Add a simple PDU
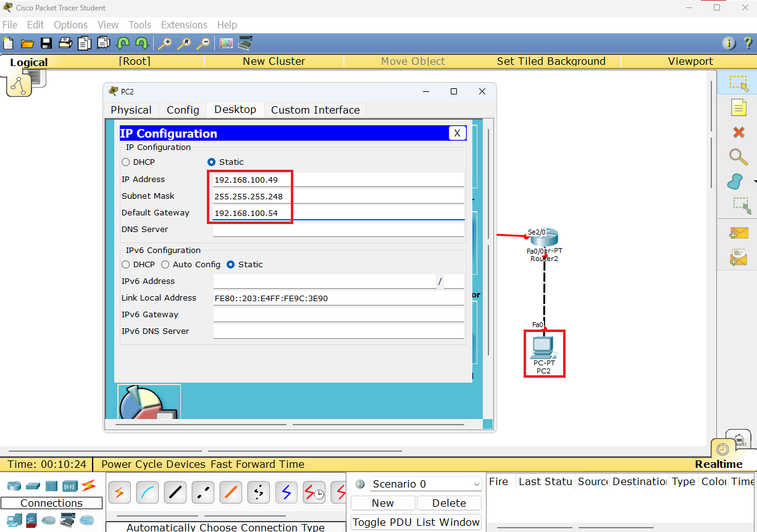This screenshot has height=532, width=757. point(738,233)
